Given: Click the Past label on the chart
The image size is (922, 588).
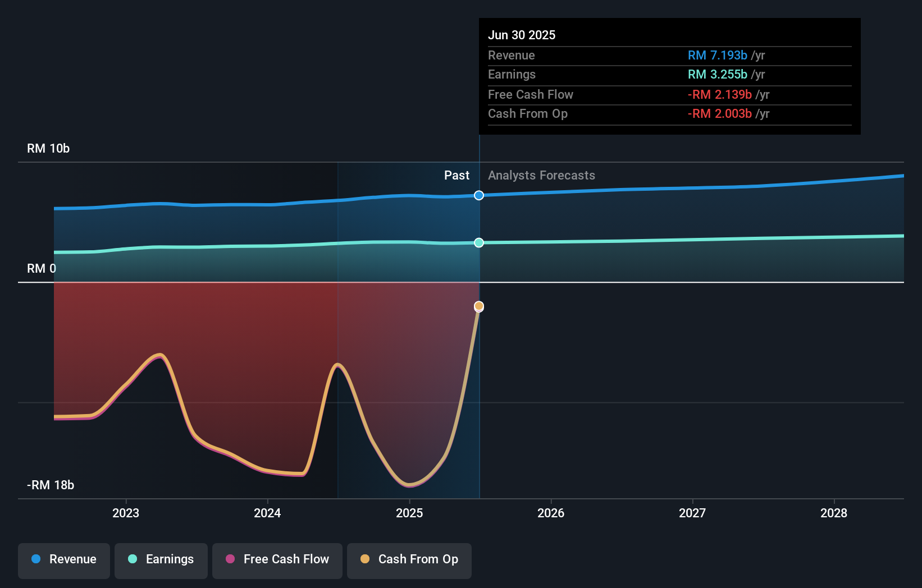Looking at the screenshot, I should pyautogui.click(x=457, y=175).
